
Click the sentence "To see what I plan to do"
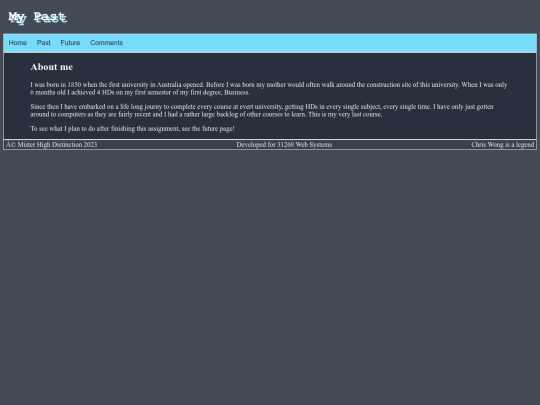(x=133, y=128)
